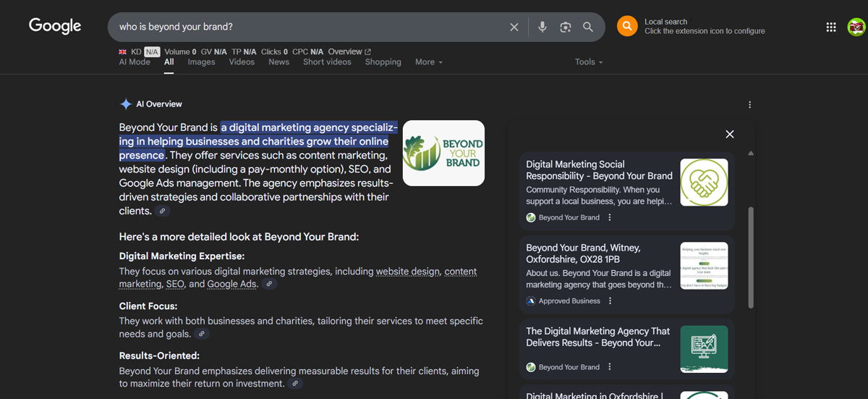Click 'Results-Oriented:' heading
Image resolution: width=868 pixels, height=399 pixels.
click(x=159, y=356)
